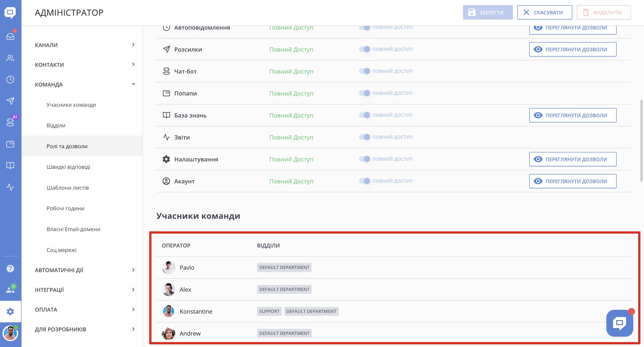Image resolution: width=644 pixels, height=347 pixels.
Task: Click the СКАСУВАТИ button
Action: pos(545,13)
